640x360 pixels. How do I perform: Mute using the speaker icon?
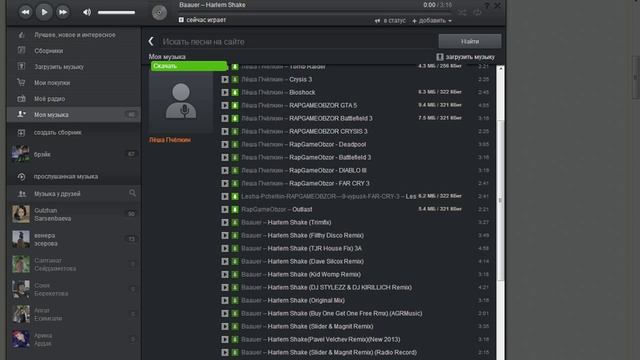click(x=87, y=12)
